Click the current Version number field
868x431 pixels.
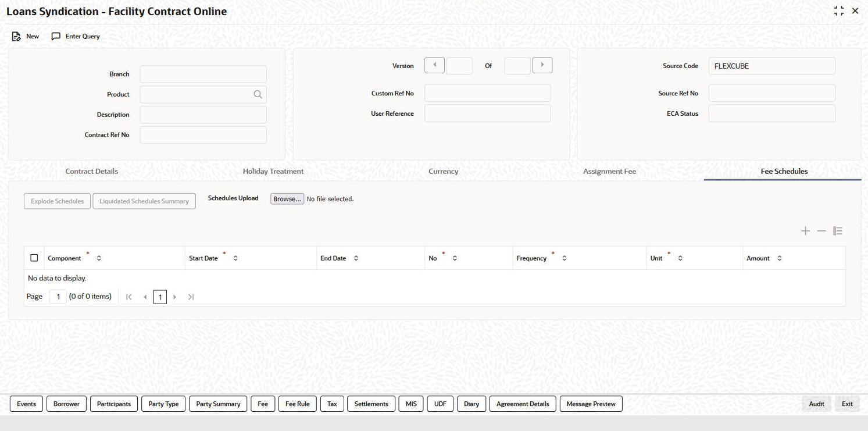(x=459, y=66)
